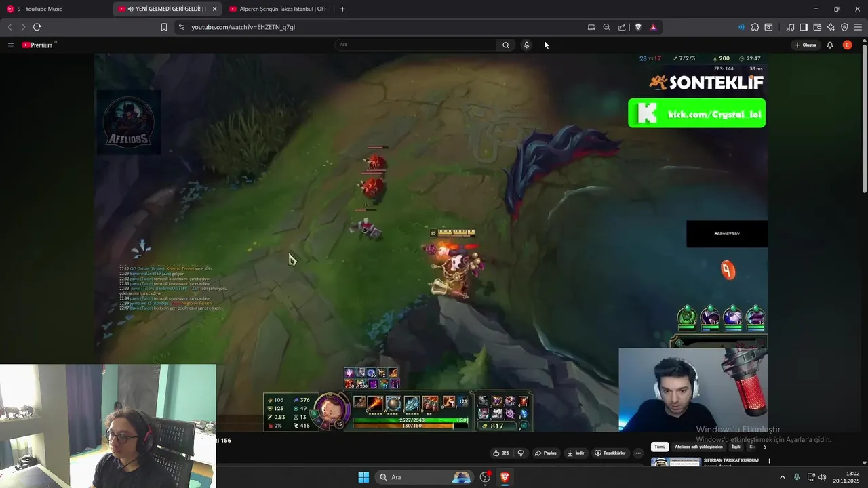Go forward in browser history
Screen dimensions: 868x488
point(23,27)
